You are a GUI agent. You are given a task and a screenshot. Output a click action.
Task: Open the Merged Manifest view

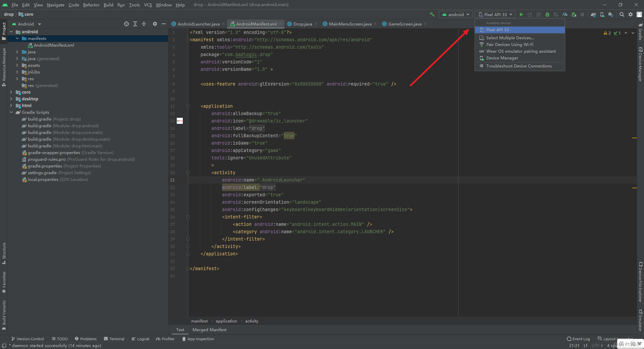click(209, 330)
